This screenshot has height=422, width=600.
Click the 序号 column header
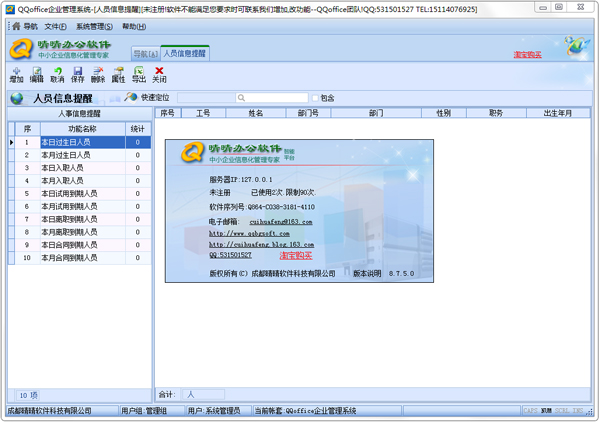click(168, 113)
